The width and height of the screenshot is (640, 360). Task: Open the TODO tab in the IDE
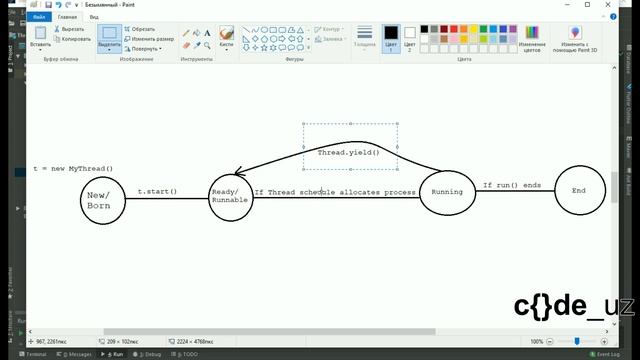click(x=184, y=354)
